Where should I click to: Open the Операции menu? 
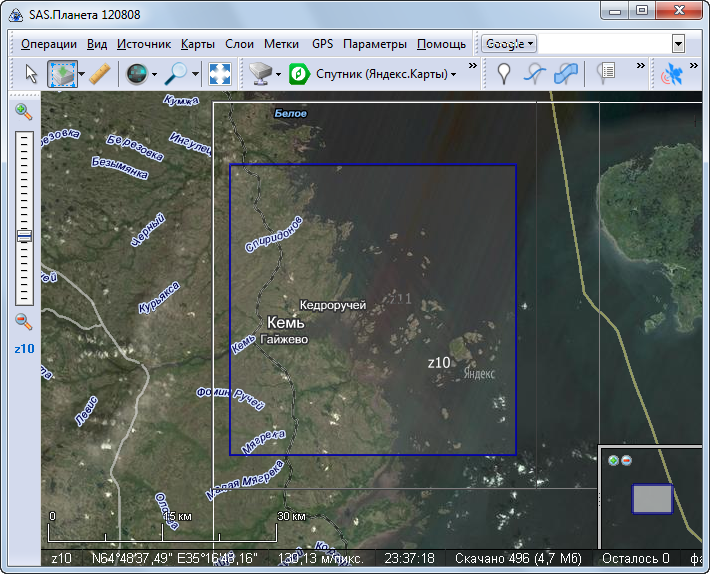49,44
